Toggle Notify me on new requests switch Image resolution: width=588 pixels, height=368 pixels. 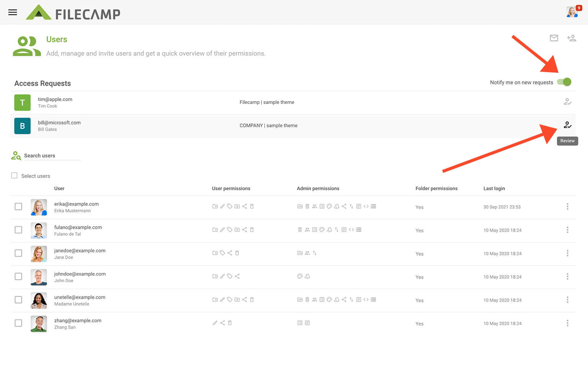(x=564, y=82)
